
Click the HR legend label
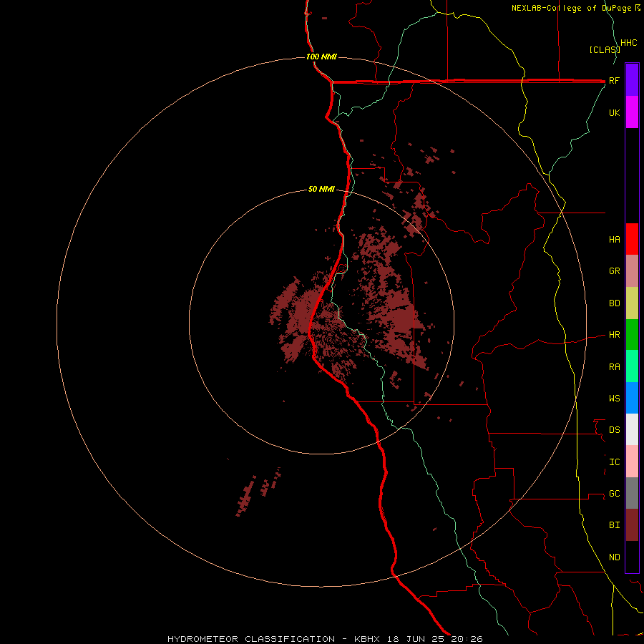(x=615, y=335)
